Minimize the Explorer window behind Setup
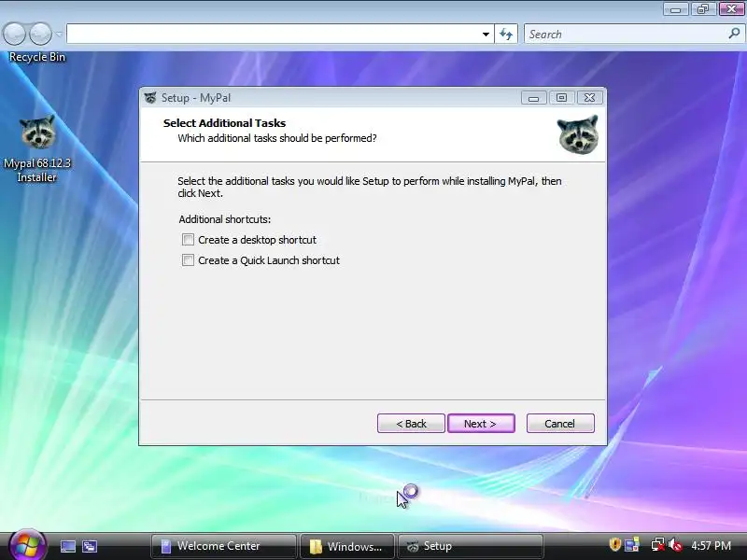Screen dimensions: 747x560 (x=675, y=8)
